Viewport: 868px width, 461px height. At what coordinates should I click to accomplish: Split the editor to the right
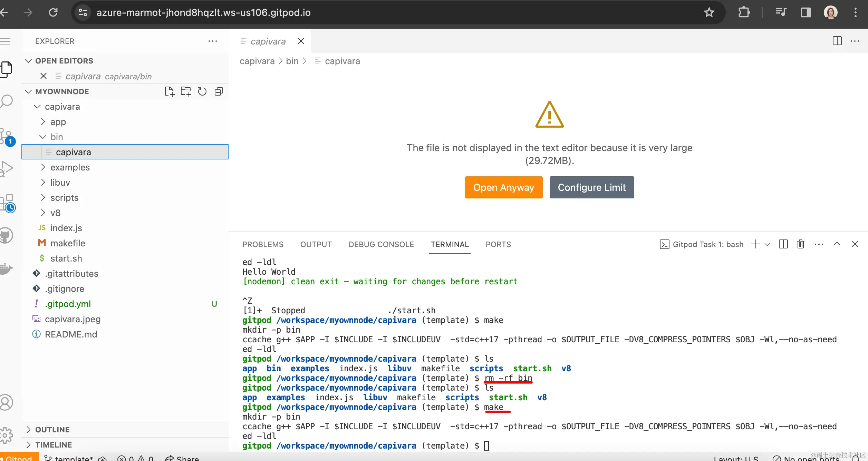click(x=837, y=41)
